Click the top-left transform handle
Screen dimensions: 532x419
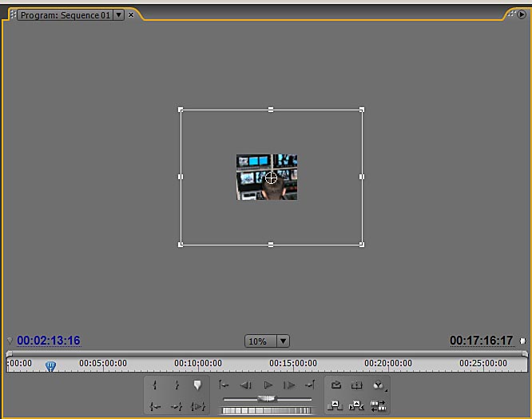pyautogui.click(x=181, y=110)
